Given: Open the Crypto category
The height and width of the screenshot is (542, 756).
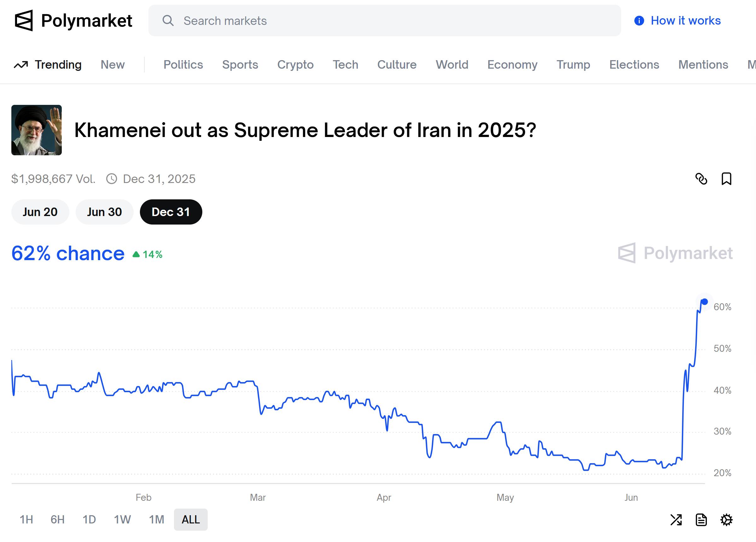Looking at the screenshot, I should pos(295,65).
